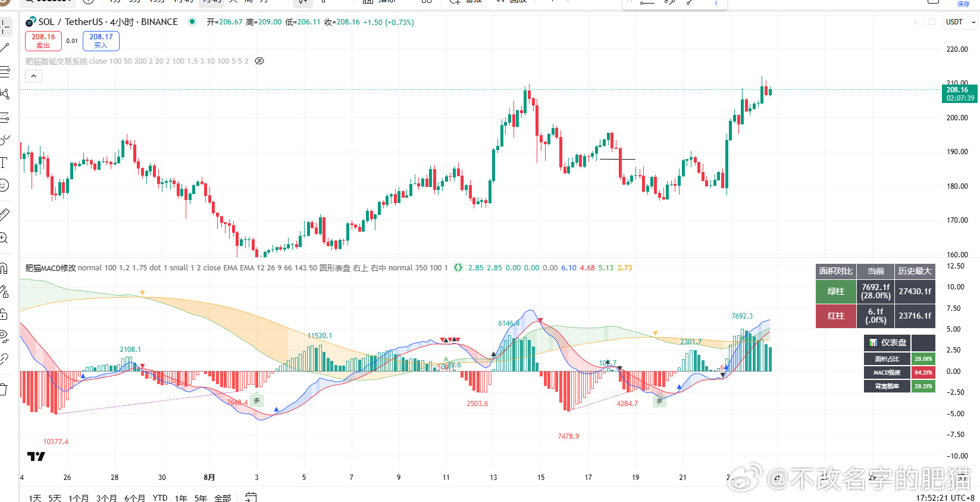
Task: Open MACD indicator source code braces
Action: click(x=458, y=268)
